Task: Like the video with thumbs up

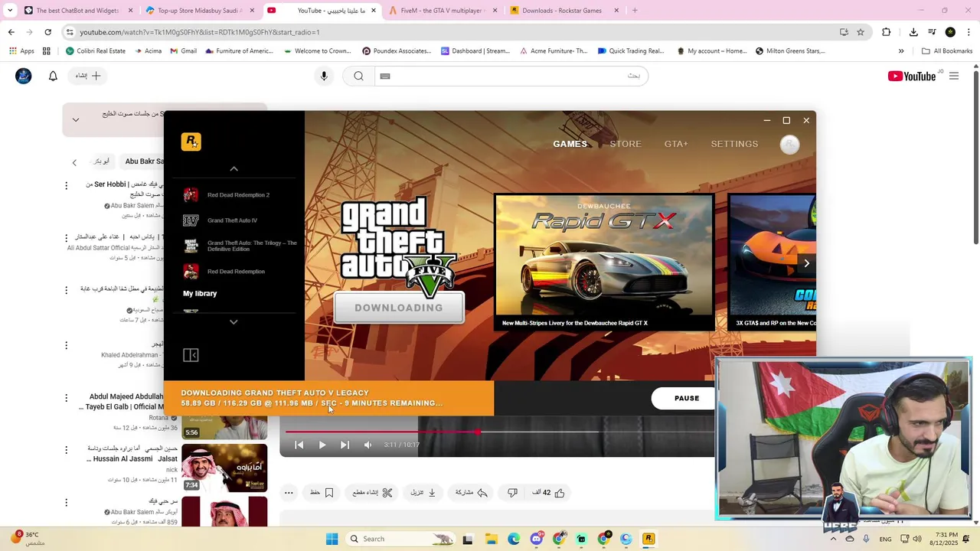Action: [x=548, y=493]
